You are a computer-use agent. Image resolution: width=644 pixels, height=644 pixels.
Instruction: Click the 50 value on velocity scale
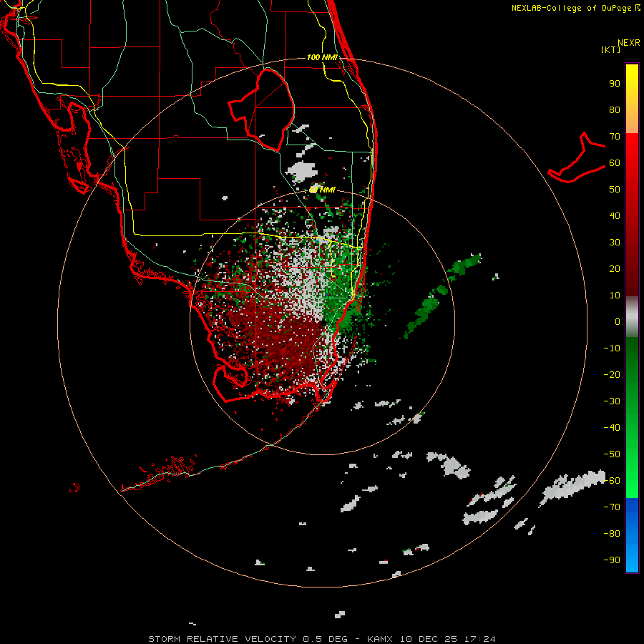pyautogui.click(x=615, y=190)
